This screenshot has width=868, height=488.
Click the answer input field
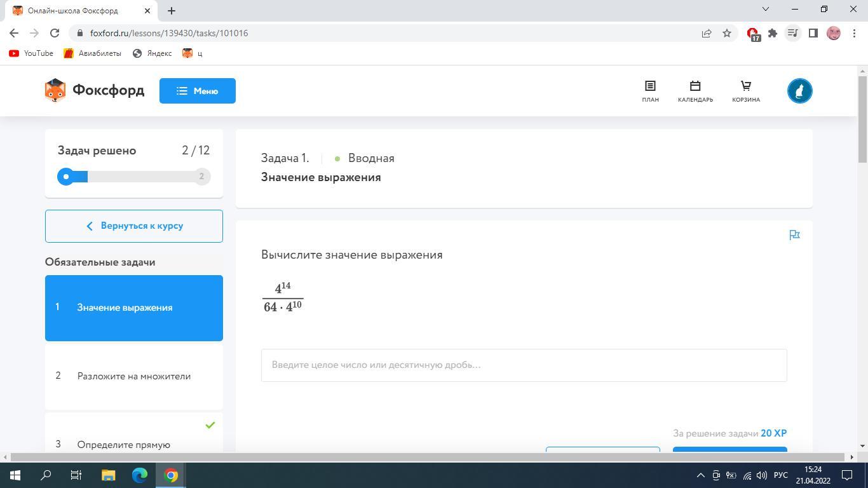(524, 365)
